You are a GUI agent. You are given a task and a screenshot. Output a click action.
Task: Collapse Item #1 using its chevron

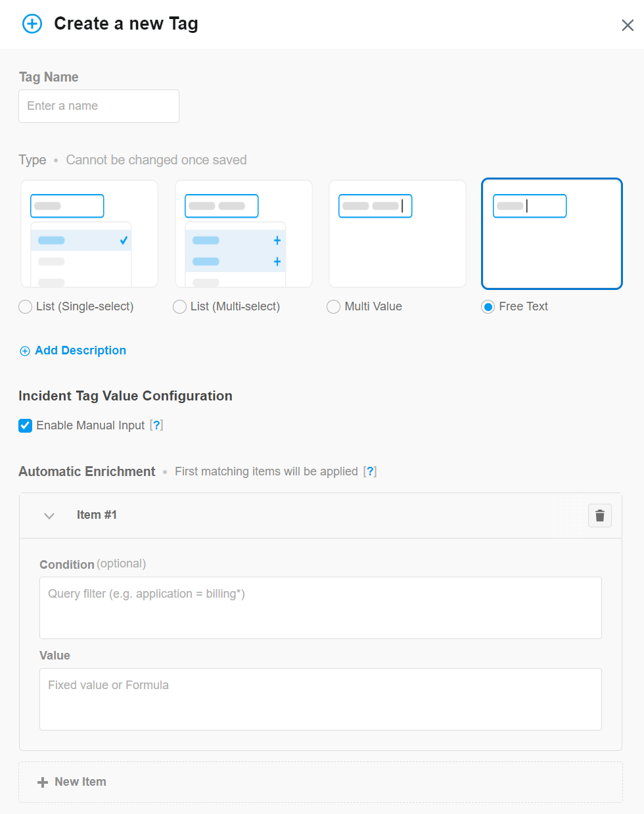click(49, 515)
